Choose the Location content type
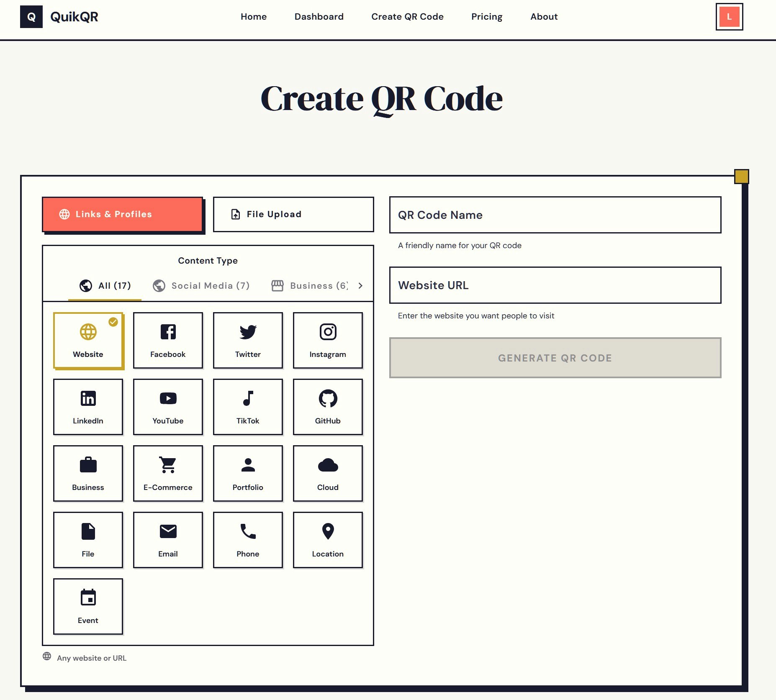776x700 pixels. tap(328, 540)
